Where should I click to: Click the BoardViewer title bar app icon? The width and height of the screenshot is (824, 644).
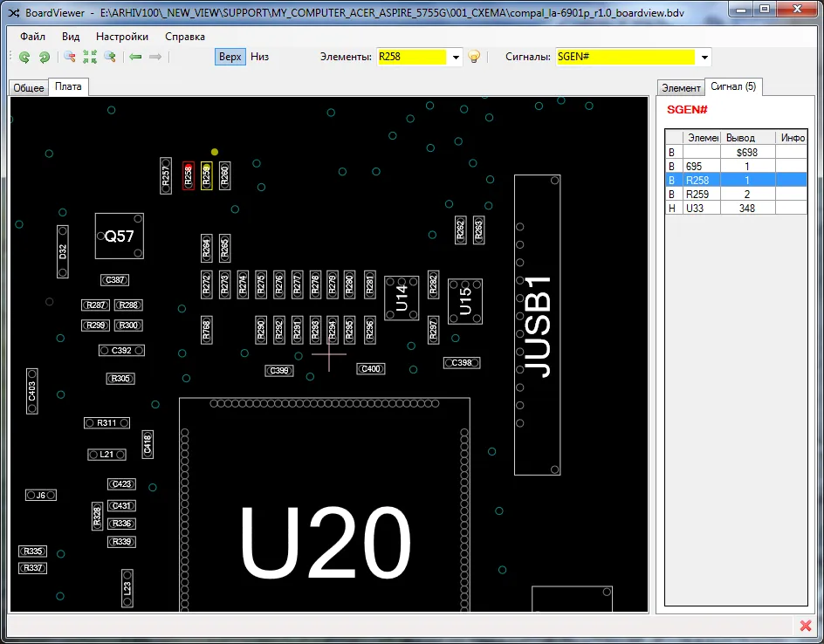pyautogui.click(x=14, y=12)
